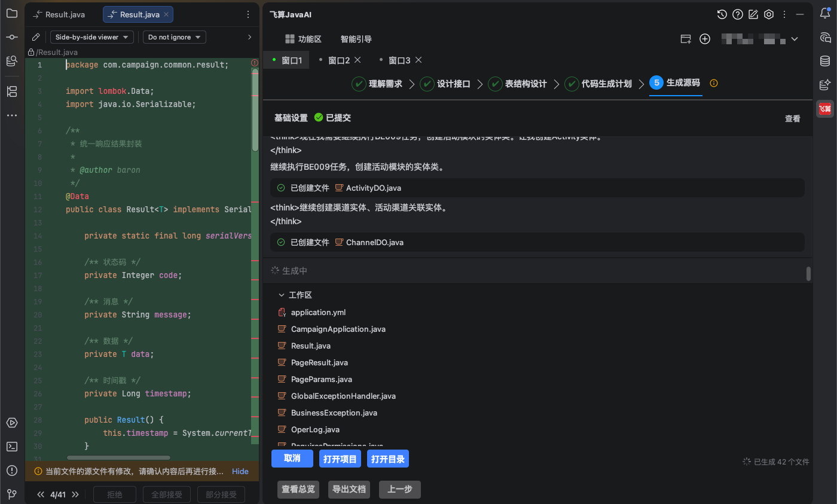The height and width of the screenshot is (504, 837).
Task: Select the 飞算 JavaAI sidebar icon
Action: (x=825, y=109)
